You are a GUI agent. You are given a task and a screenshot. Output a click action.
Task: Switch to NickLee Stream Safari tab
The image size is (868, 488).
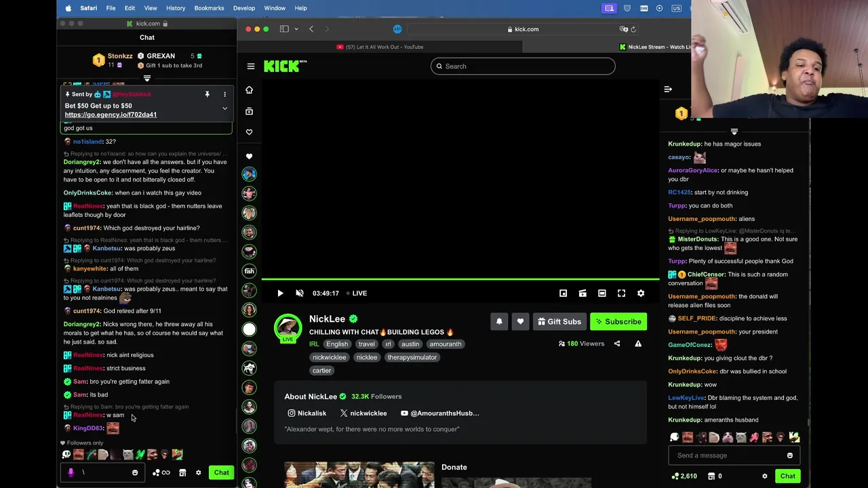click(654, 47)
